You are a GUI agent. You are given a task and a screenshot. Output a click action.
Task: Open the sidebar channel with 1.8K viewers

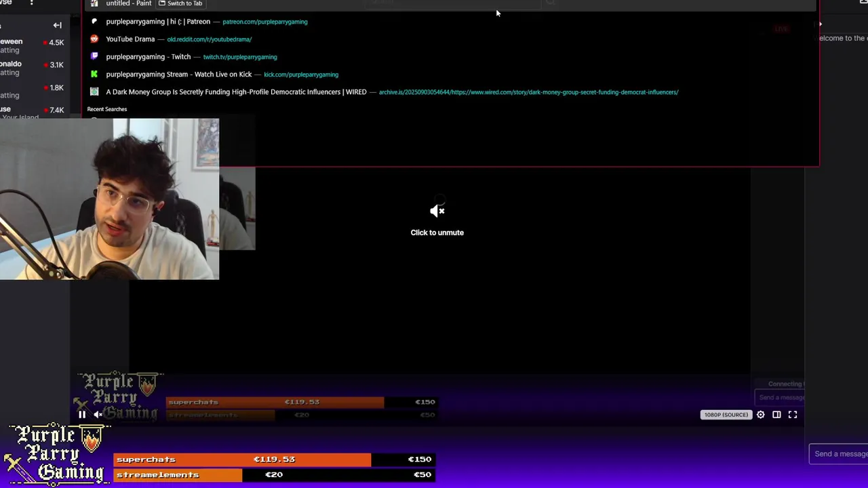34,91
